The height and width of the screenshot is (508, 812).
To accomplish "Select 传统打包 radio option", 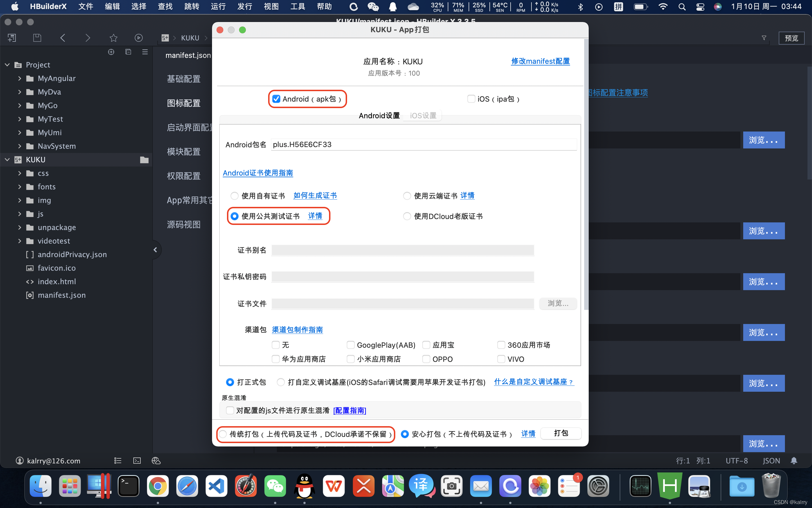I will 223,434.
